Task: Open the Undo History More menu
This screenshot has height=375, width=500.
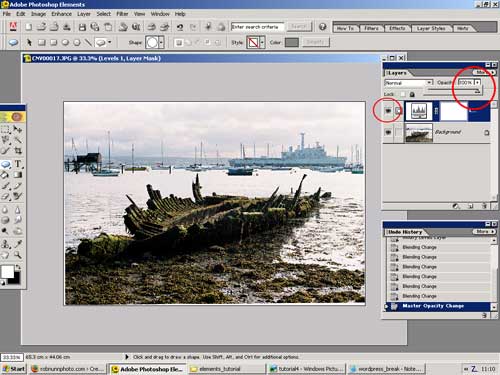Action: pyautogui.click(x=484, y=231)
